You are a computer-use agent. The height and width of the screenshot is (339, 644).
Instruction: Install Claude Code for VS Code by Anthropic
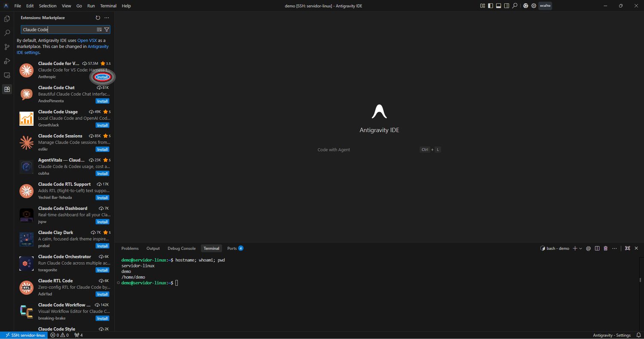tap(102, 77)
